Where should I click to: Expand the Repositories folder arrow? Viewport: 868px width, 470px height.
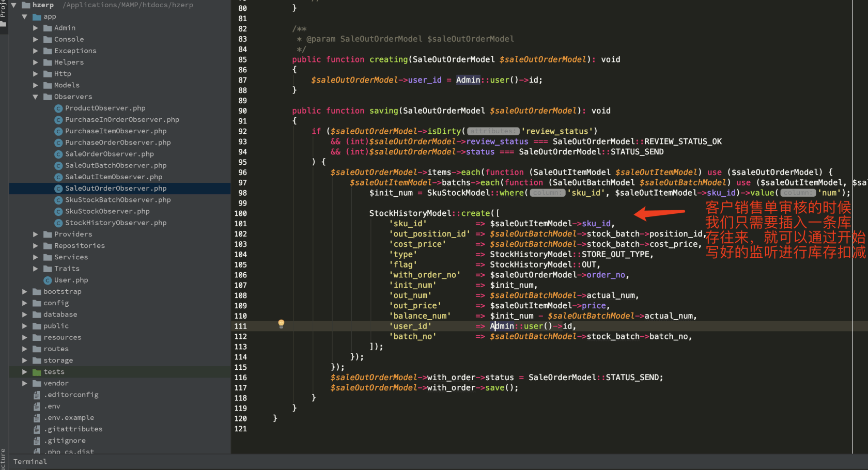click(36, 246)
